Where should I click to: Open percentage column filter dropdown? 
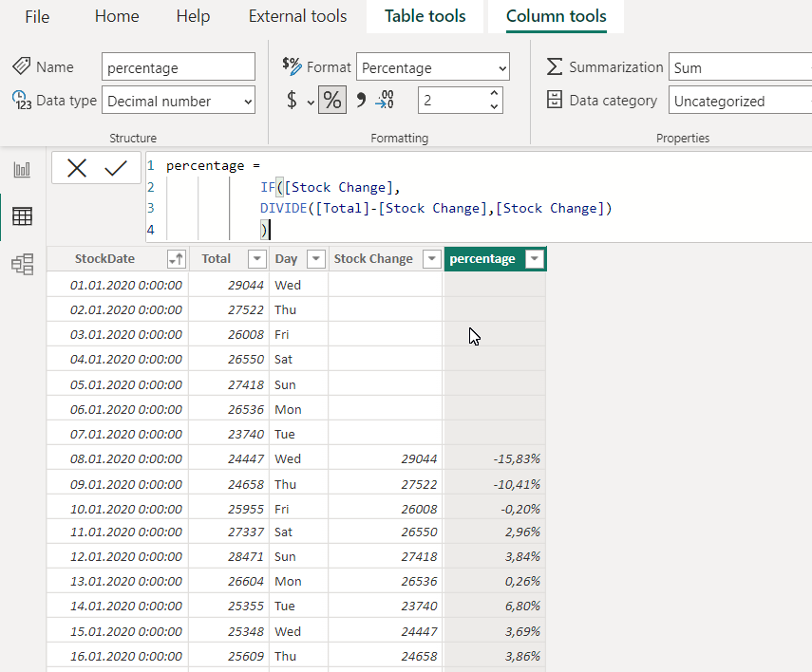coord(535,258)
